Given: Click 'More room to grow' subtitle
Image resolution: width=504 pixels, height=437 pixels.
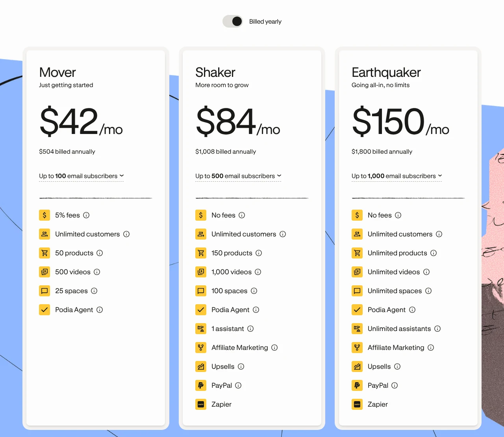Looking at the screenshot, I should tap(222, 85).
